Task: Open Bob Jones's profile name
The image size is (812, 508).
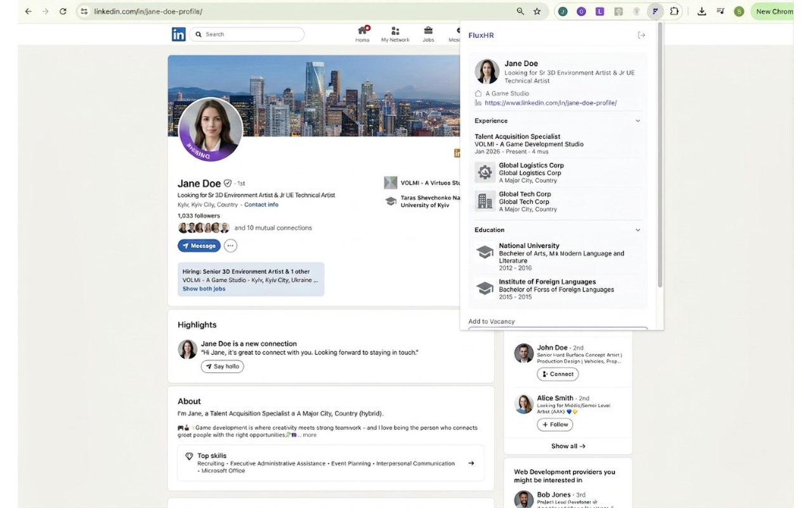Action: [554, 495]
